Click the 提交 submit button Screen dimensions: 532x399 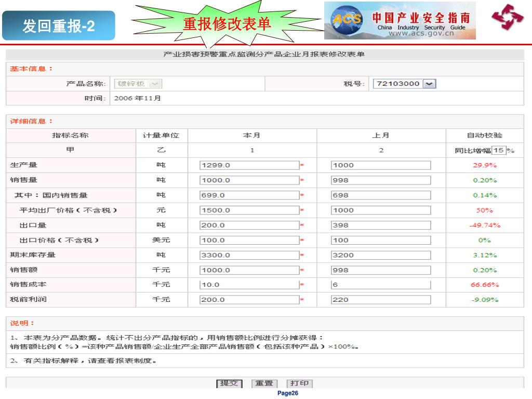point(229,383)
